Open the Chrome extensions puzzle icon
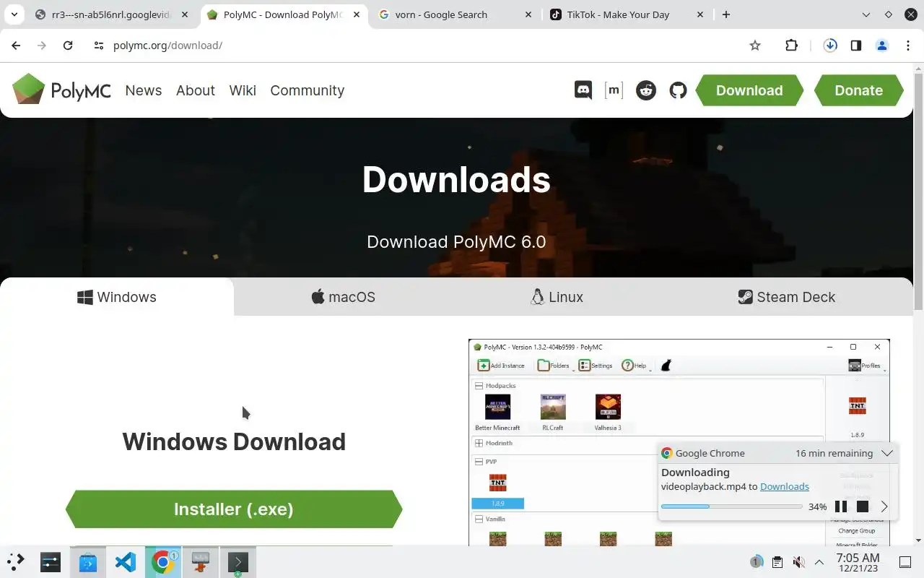 791,46
